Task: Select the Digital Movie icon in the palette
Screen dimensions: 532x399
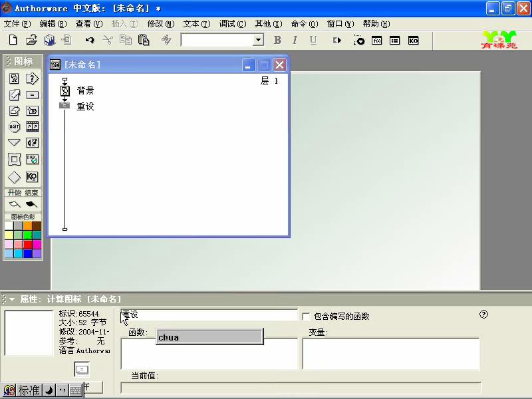Action: point(32,126)
